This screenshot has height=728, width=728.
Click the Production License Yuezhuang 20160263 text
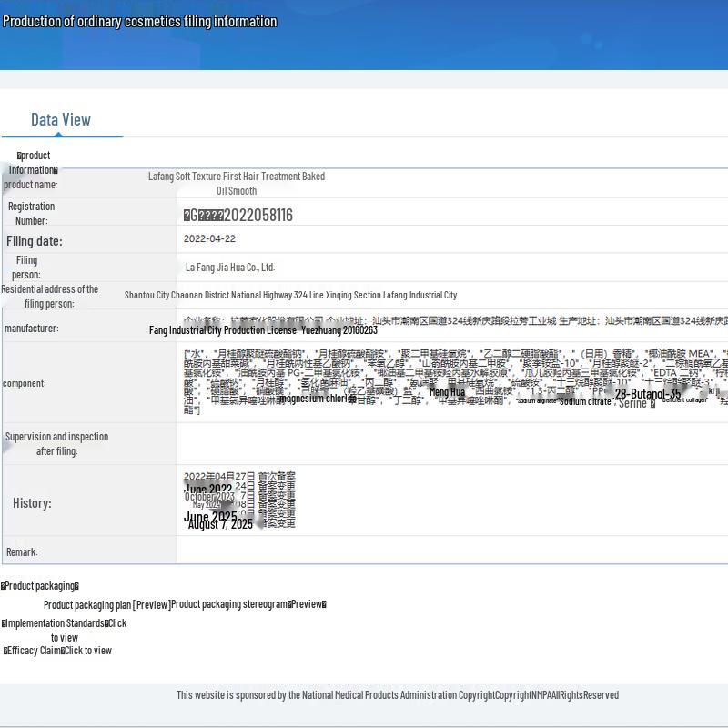click(263, 330)
